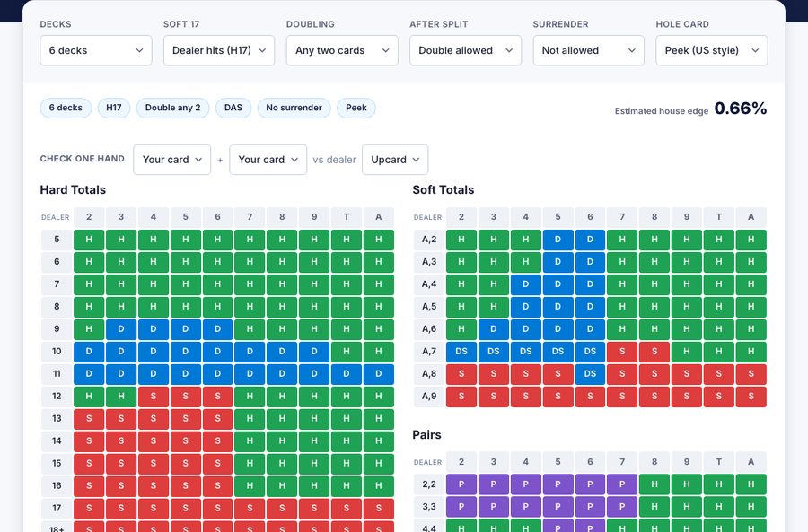The width and height of the screenshot is (808, 532).
Task: Open the first Your card dropdown
Action: click(x=172, y=160)
